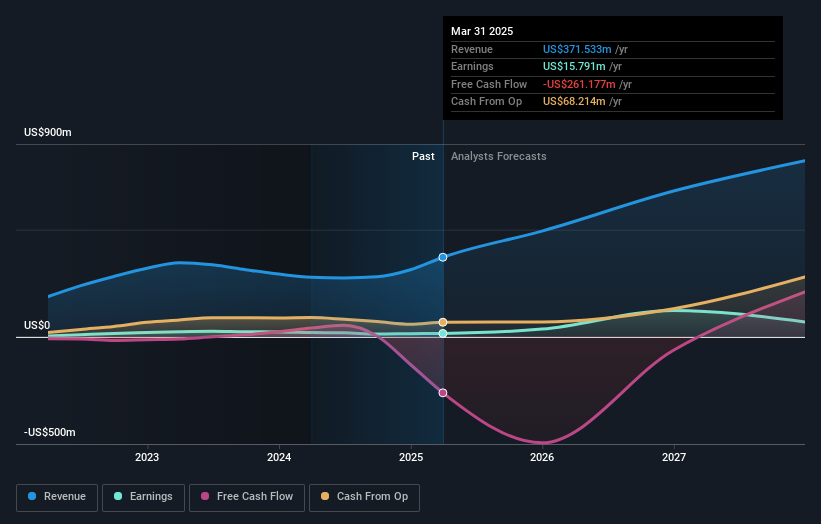
Task: Click the Cash From Op orange data point
Action: point(443,322)
